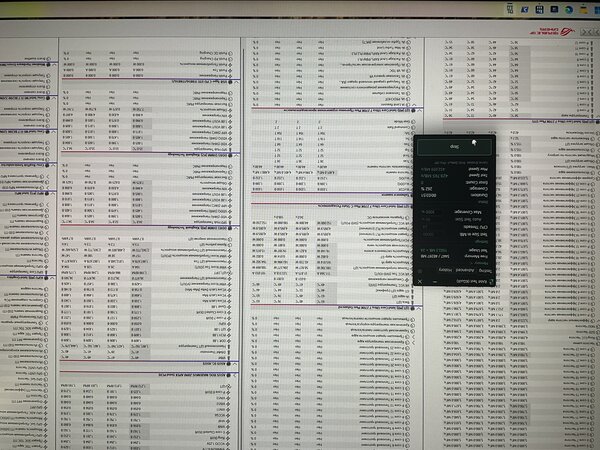
Task: Click the dark monitor icon in the taskbar
Action: (554, 9)
